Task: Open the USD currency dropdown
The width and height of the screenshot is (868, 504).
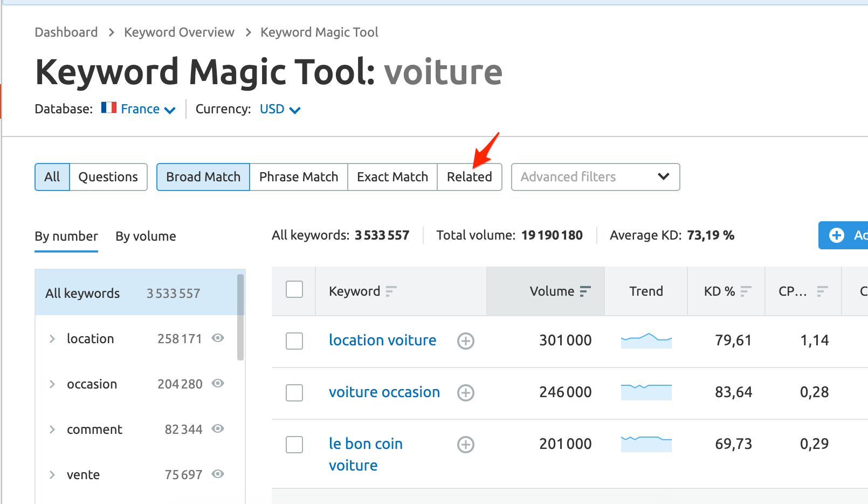Action: [x=280, y=110]
